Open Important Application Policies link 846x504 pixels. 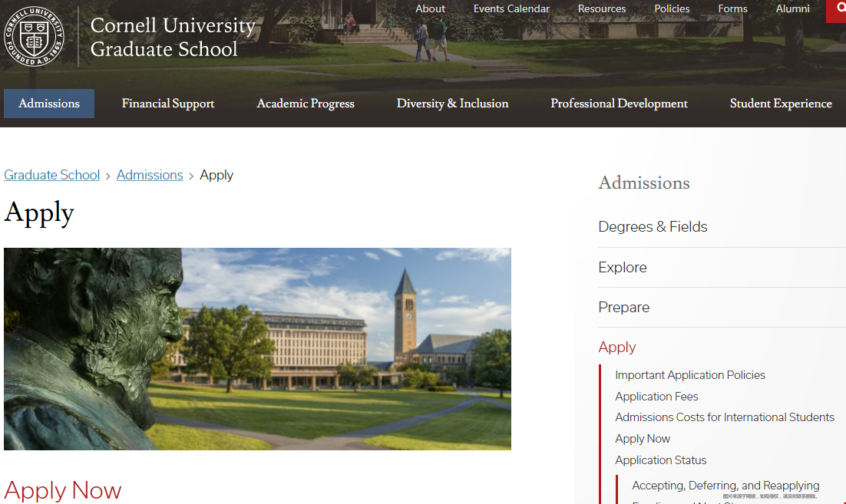(x=690, y=375)
